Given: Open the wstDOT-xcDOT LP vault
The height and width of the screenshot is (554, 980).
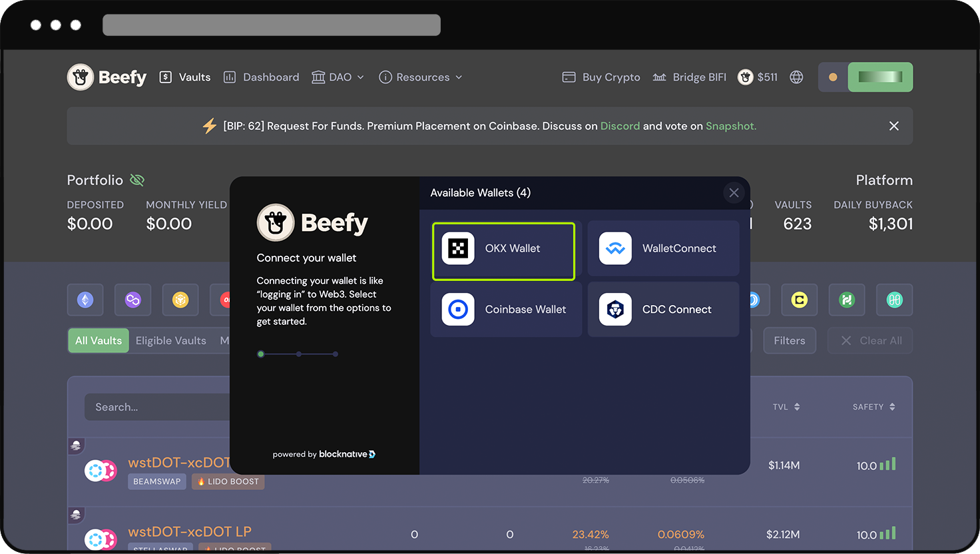Looking at the screenshot, I should tap(190, 531).
